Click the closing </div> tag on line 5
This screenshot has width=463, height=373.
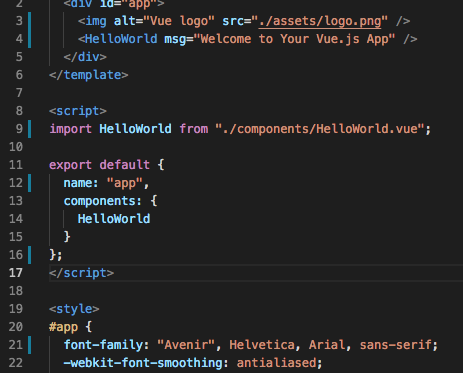point(85,57)
